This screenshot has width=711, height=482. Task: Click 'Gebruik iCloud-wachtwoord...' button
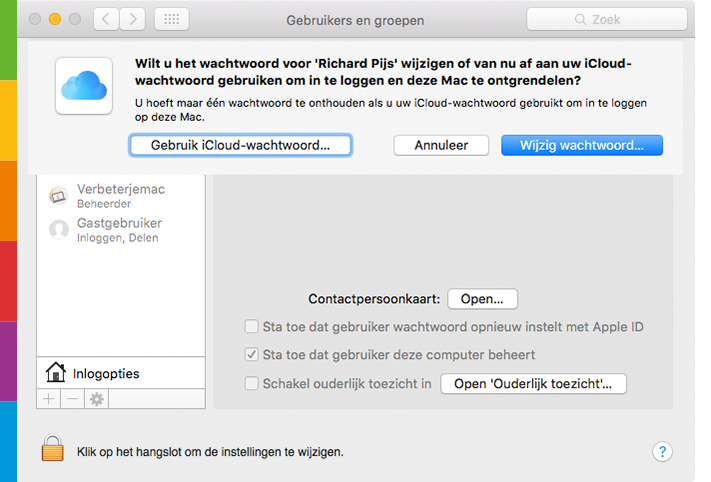(240, 145)
